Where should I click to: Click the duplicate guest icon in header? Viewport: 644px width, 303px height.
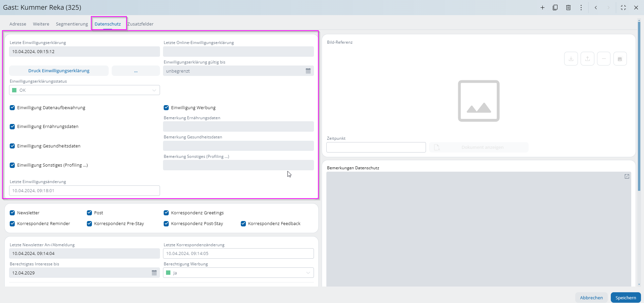coord(555,7)
